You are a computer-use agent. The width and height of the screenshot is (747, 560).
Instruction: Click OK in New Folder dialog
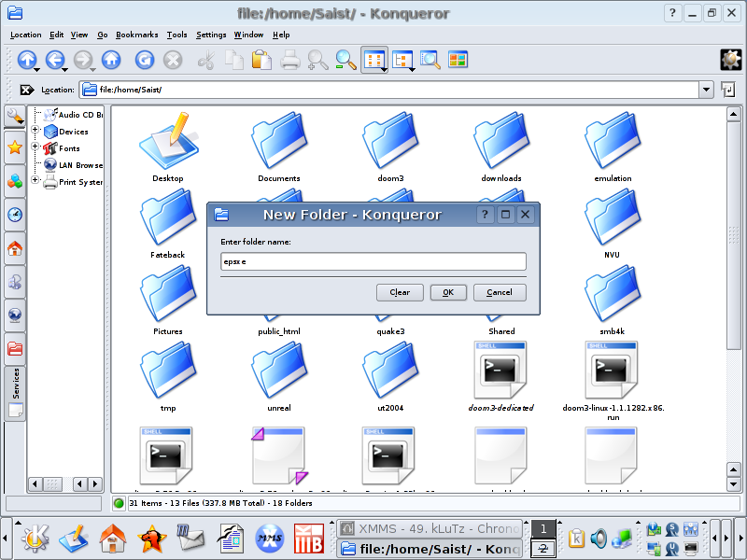[x=448, y=292]
